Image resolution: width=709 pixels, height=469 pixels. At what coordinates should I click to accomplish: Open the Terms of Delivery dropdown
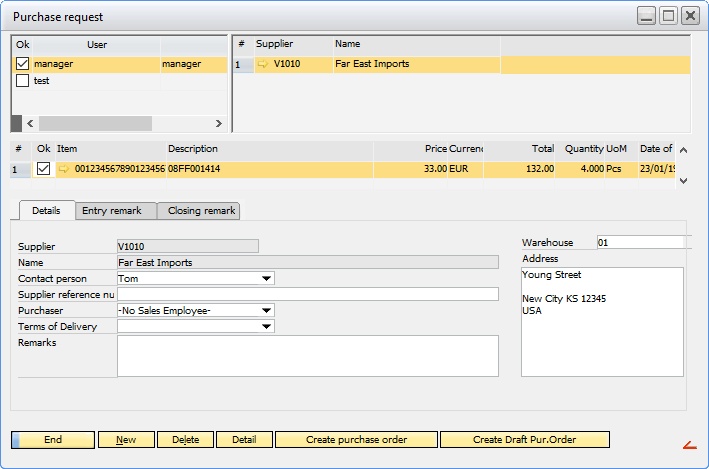pos(266,326)
